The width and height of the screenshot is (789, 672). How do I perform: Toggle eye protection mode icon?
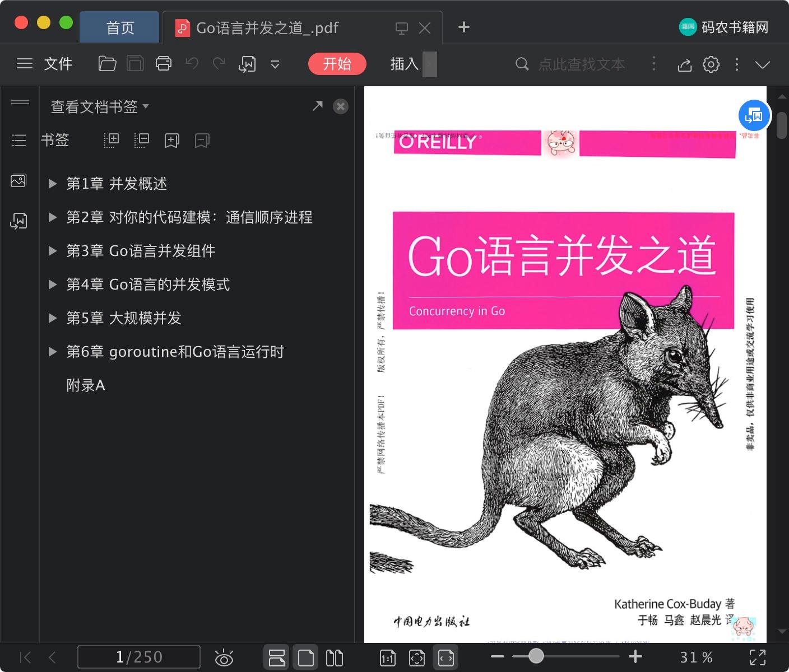click(224, 657)
